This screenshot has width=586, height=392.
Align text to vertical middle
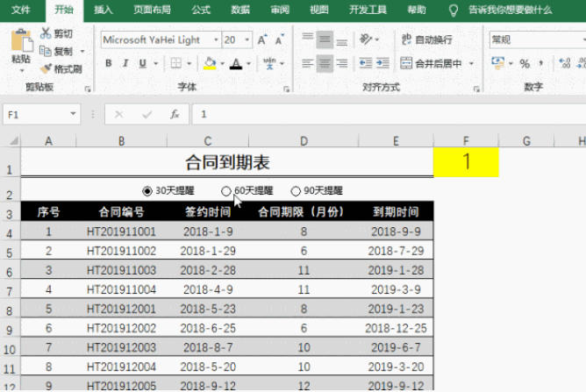325,39
